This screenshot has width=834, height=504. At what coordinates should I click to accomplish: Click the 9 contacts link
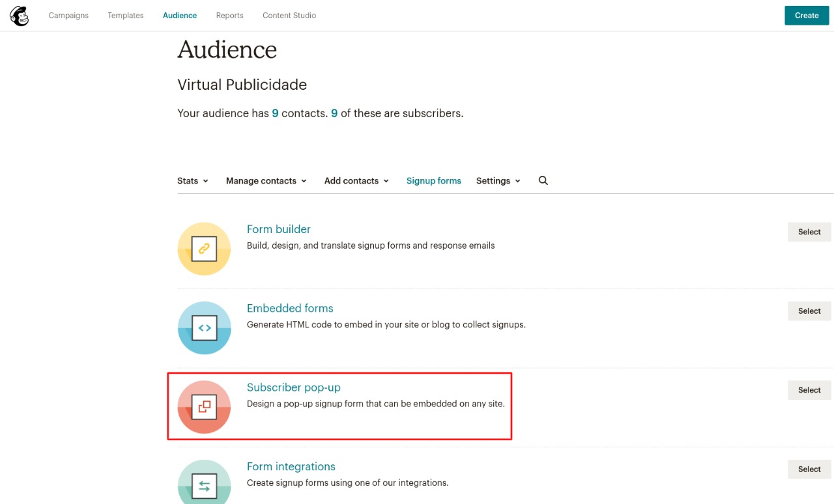pos(275,113)
